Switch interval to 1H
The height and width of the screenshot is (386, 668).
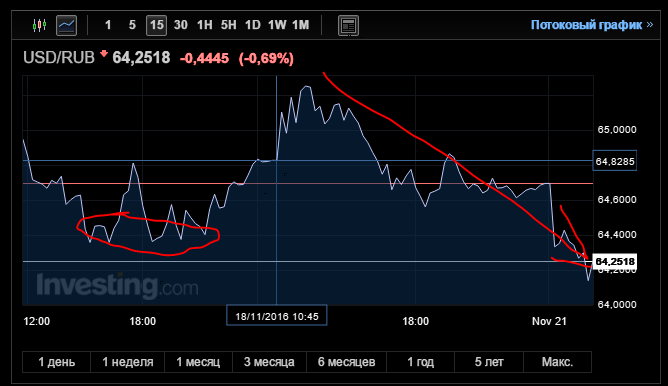(204, 25)
